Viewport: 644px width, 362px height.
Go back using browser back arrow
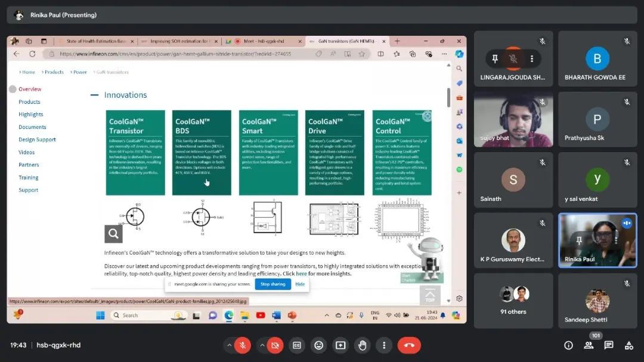click(x=17, y=54)
